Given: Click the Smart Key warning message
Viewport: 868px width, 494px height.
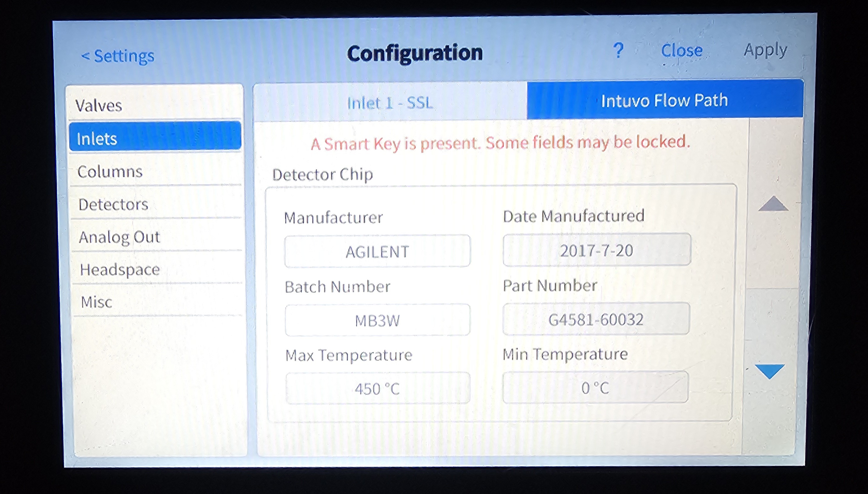Looking at the screenshot, I should pos(500,143).
